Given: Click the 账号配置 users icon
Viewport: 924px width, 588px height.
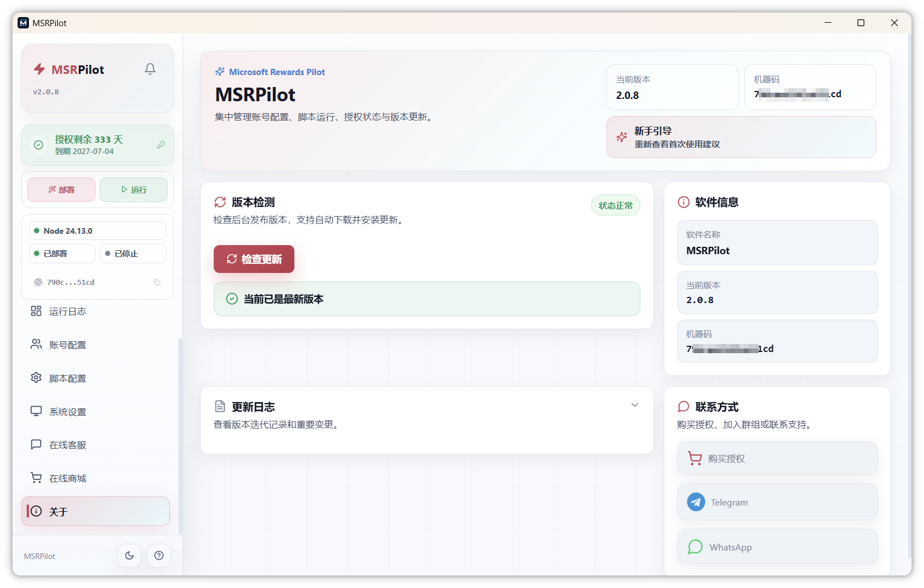Looking at the screenshot, I should point(36,344).
